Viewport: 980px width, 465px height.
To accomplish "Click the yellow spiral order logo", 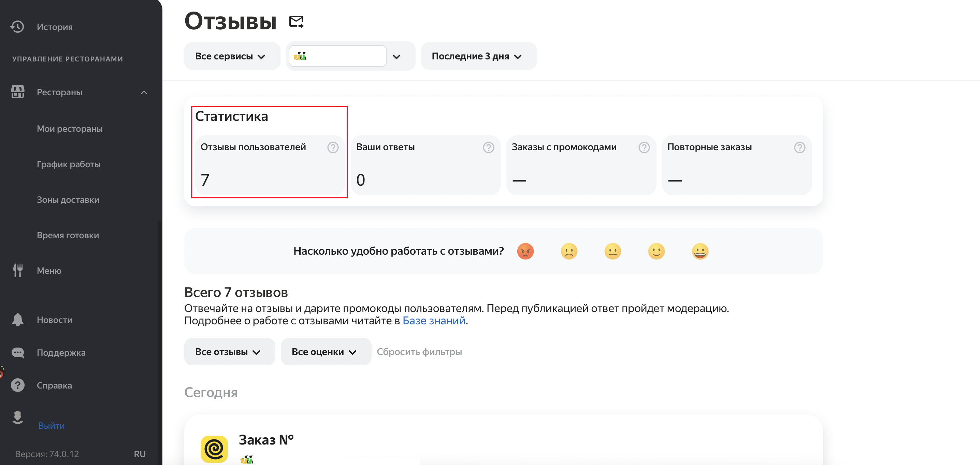I will (x=214, y=449).
